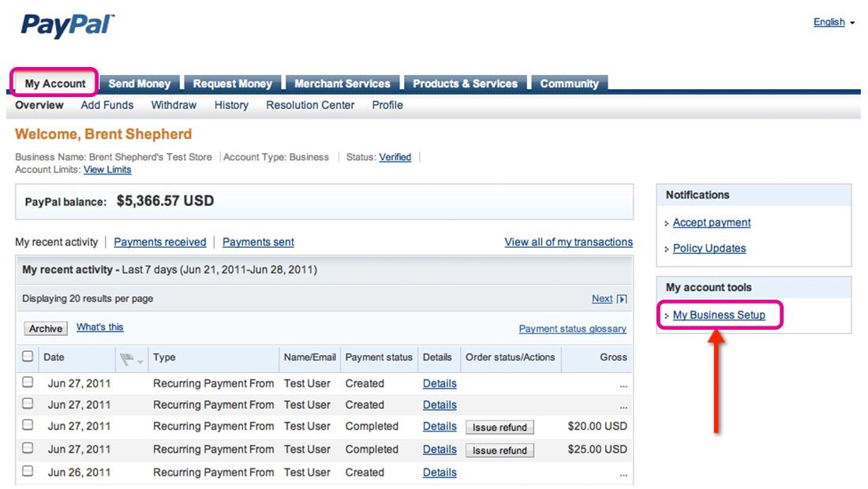Viewport: 868px width, 489px height.
Task: Select Withdraw in the sub-navigation
Action: pos(174,105)
